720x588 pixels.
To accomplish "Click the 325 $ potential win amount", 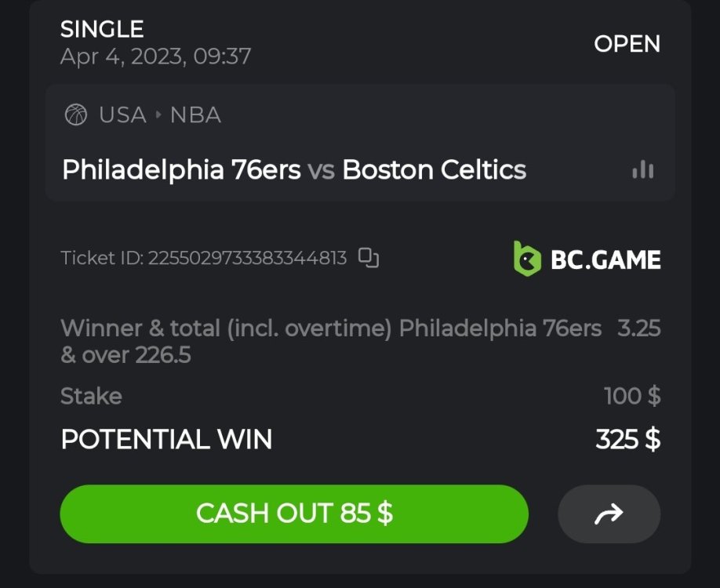I will pos(627,440).
